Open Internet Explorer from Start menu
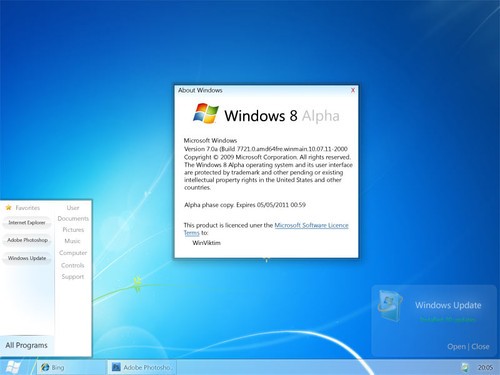Screen dimensions: 500x375 coord(27,223)
